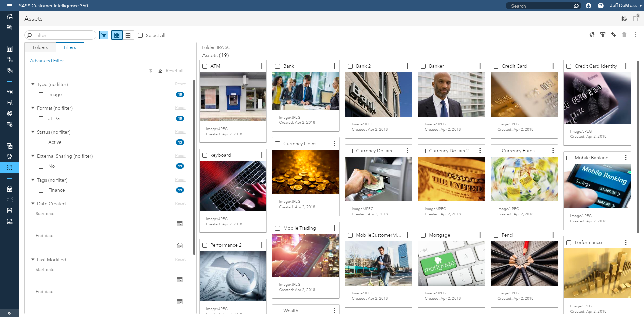Reset the Type filter
644x317 pixels.
(x=180, y=84)
